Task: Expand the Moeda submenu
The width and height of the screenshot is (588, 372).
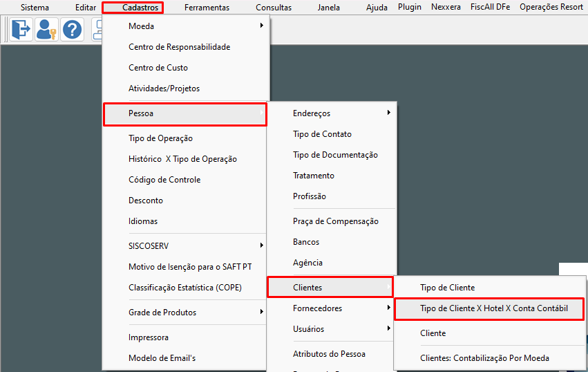Action: click(186, 26)
